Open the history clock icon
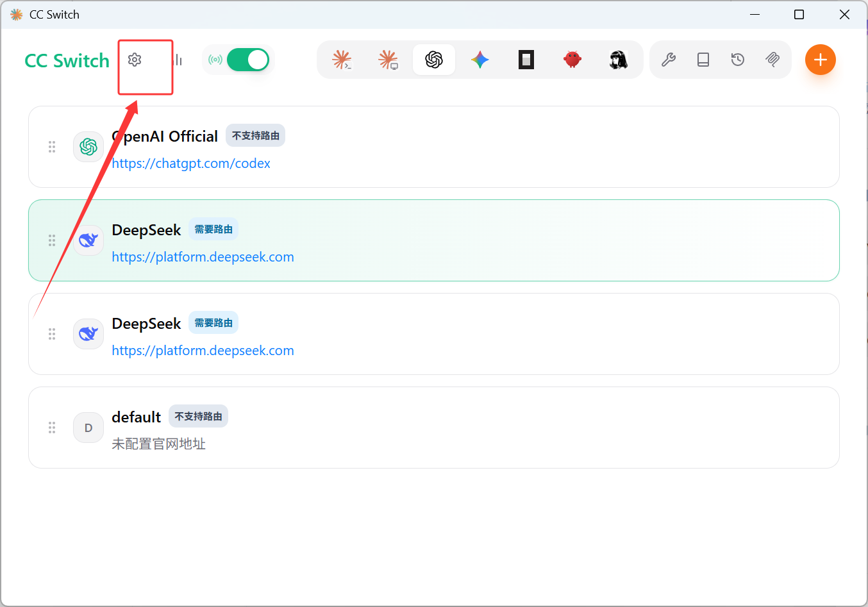This screenshot has width=868, height=607. (x=738, y=60)
